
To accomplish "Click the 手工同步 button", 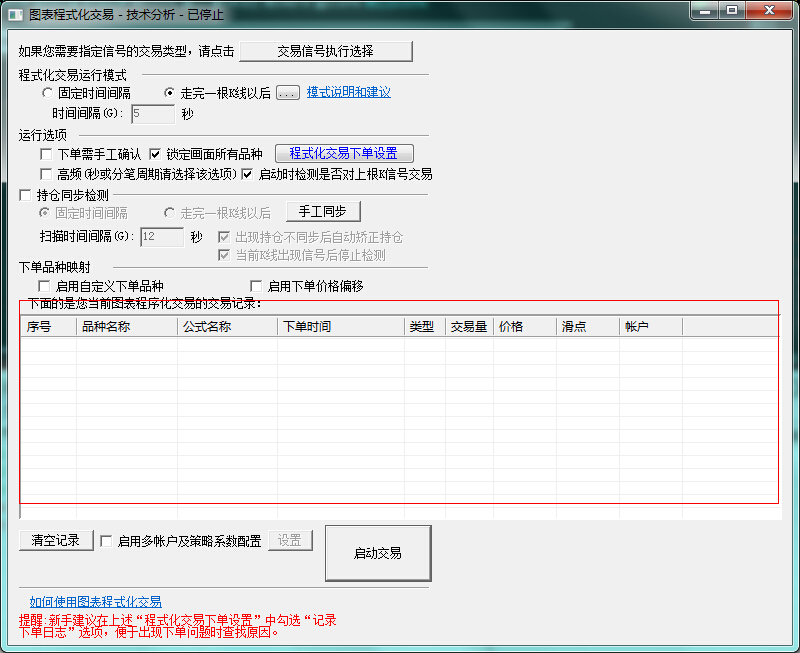I will (x=323, y=211).
